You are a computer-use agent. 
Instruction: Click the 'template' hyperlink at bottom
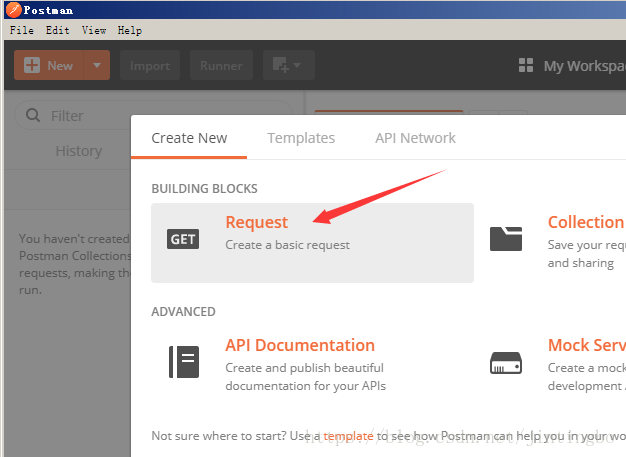pyautogui.click(x=348, y=436)
